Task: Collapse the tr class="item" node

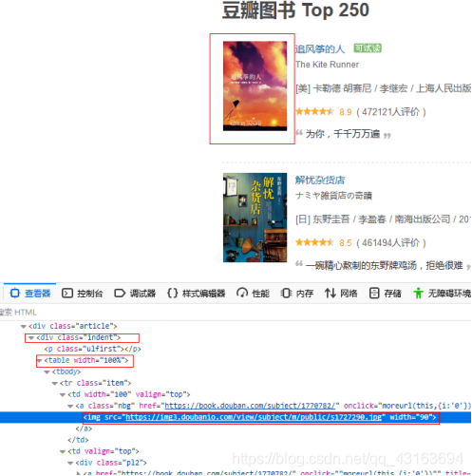Action: 54,383
